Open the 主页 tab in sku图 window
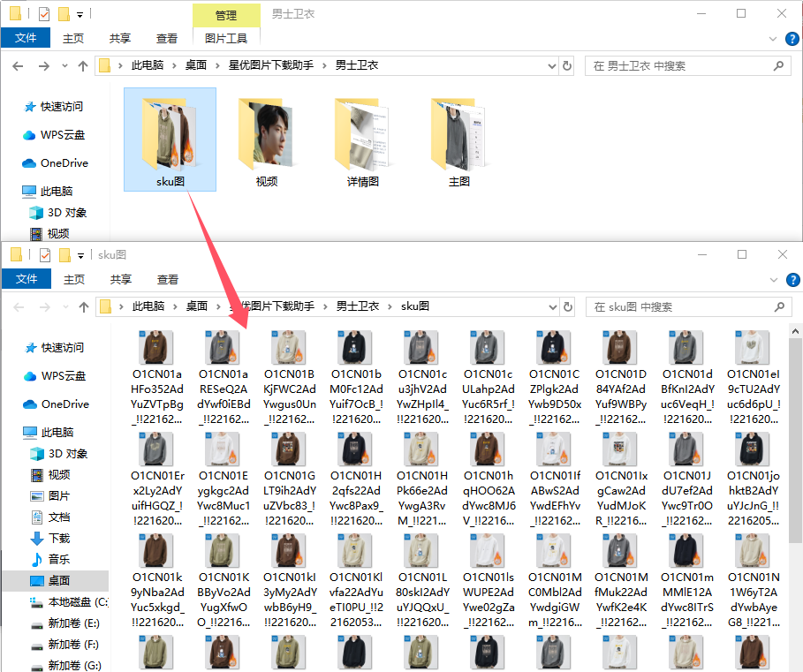 (x=73, y=279)
